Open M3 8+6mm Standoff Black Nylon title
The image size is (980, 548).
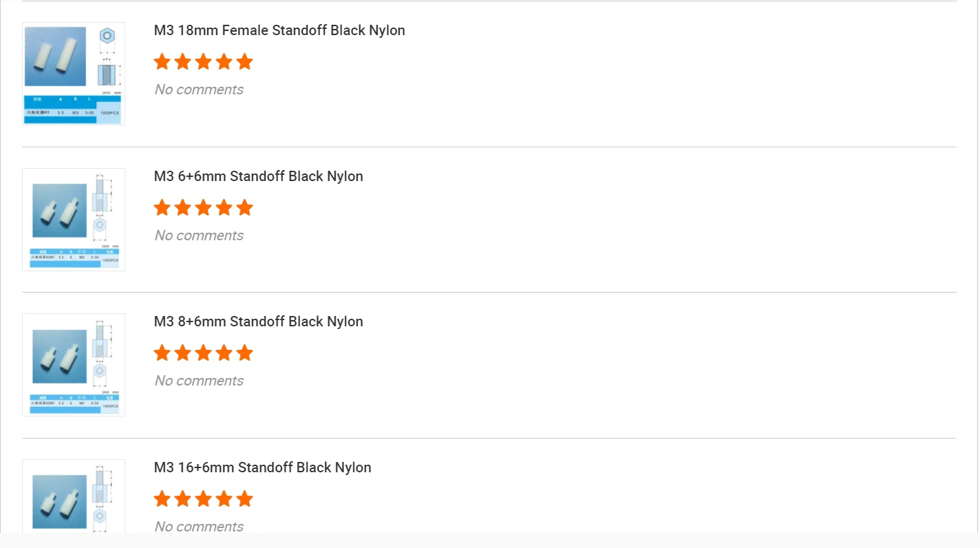pos(258,322)
